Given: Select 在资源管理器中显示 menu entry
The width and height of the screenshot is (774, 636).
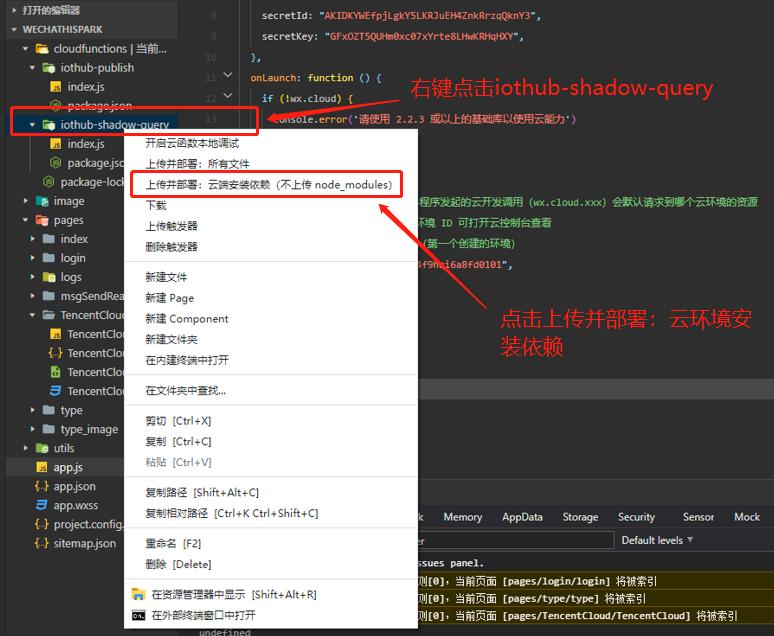Looking at the screenshot, I should pos(233,594).
